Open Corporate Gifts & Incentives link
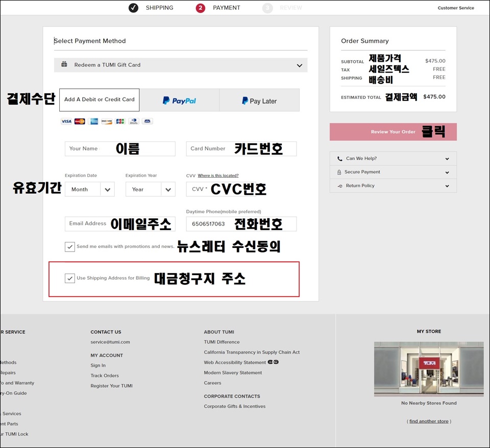 pos(235,407)
